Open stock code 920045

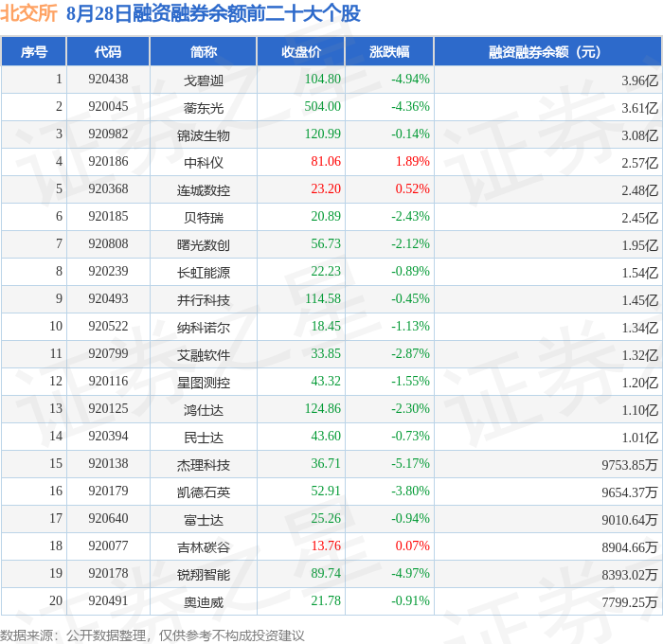pos(108,106)
